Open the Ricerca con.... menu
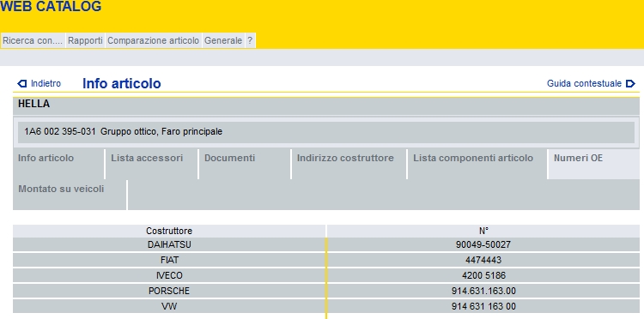644x319 pixels. 33,40
